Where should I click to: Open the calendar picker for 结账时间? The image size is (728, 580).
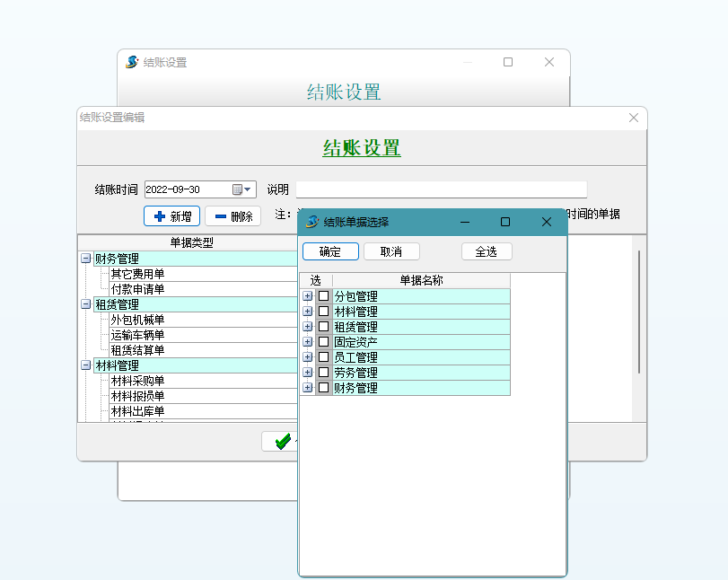[x=241, y=189]
